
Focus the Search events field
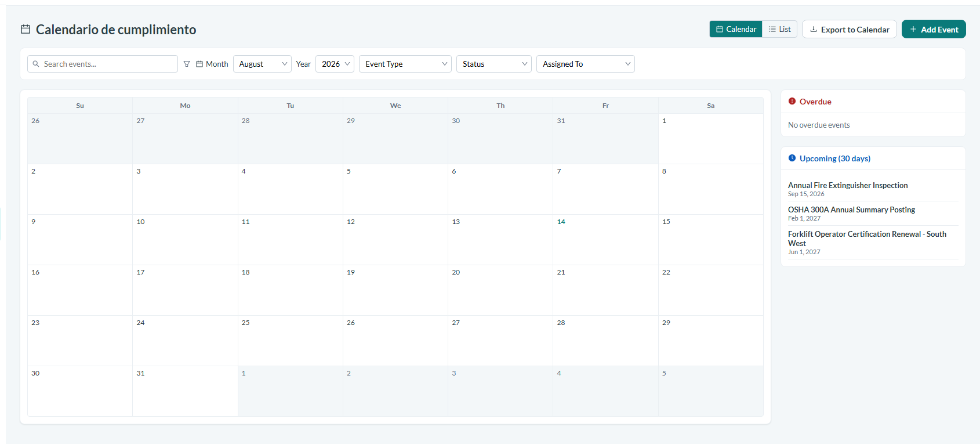[103, 64]
